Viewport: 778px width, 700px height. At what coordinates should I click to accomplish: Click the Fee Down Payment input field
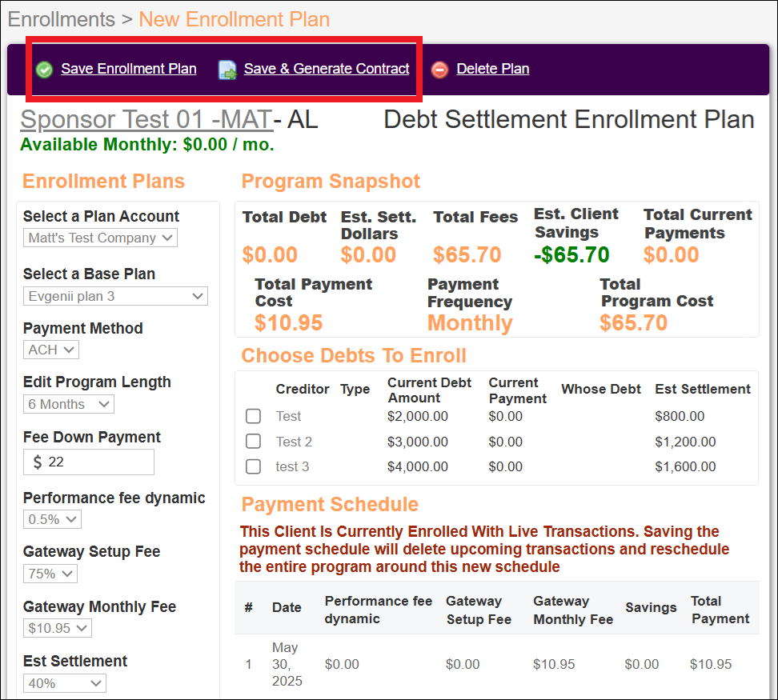tap(89, 462)
